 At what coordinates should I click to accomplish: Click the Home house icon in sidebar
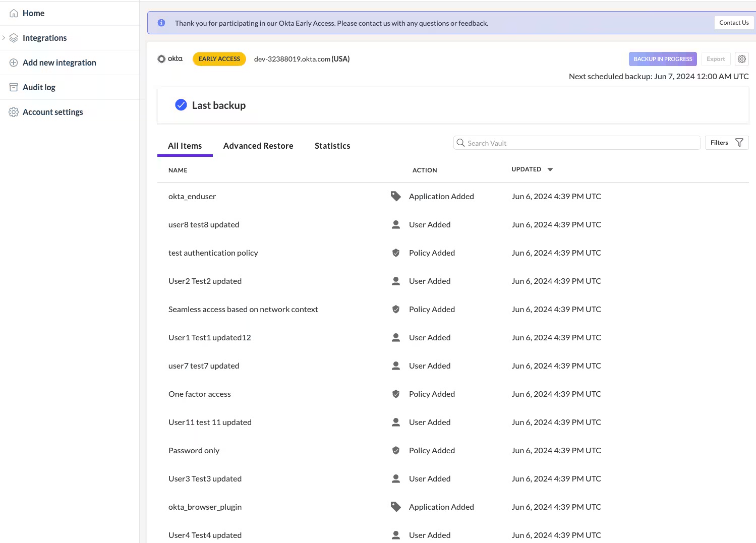point(14,13)
